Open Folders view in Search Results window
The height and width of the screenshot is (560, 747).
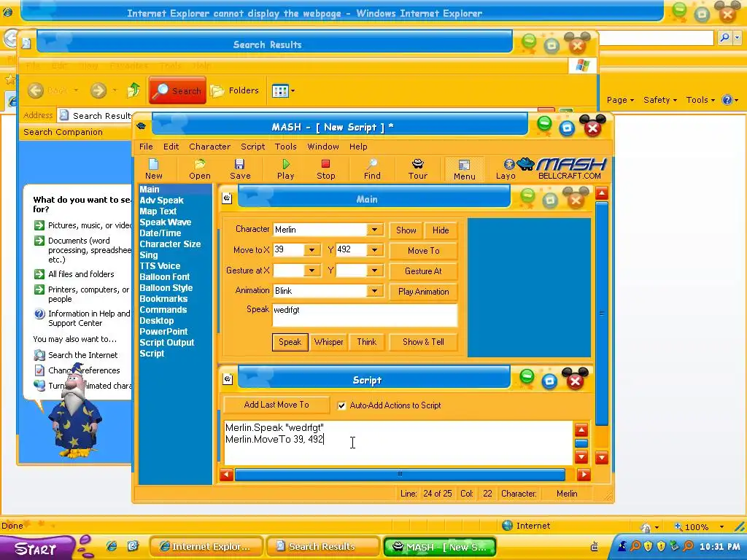pyautogui.click(x=235, y=90)
